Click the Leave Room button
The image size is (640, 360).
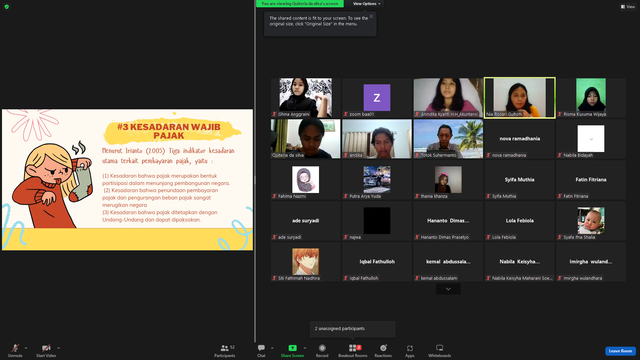(x=620, y=351)
